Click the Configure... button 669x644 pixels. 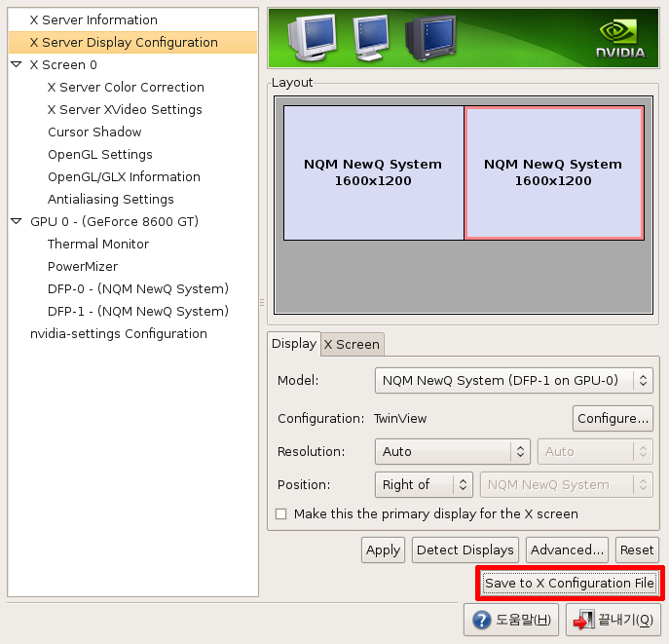tap(613, 419)
